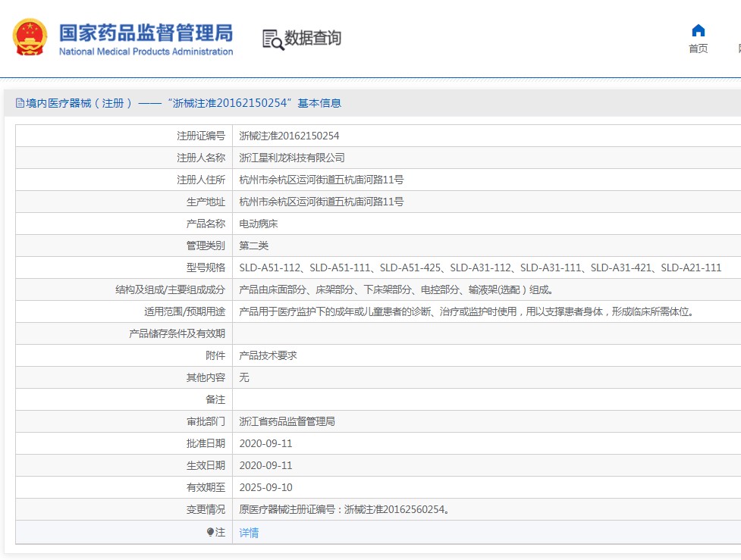Click the 批准日期 value 2020-09-11
Image resolution: width=741 pixels, height=560 pixels.
click(x=265, y=444)
